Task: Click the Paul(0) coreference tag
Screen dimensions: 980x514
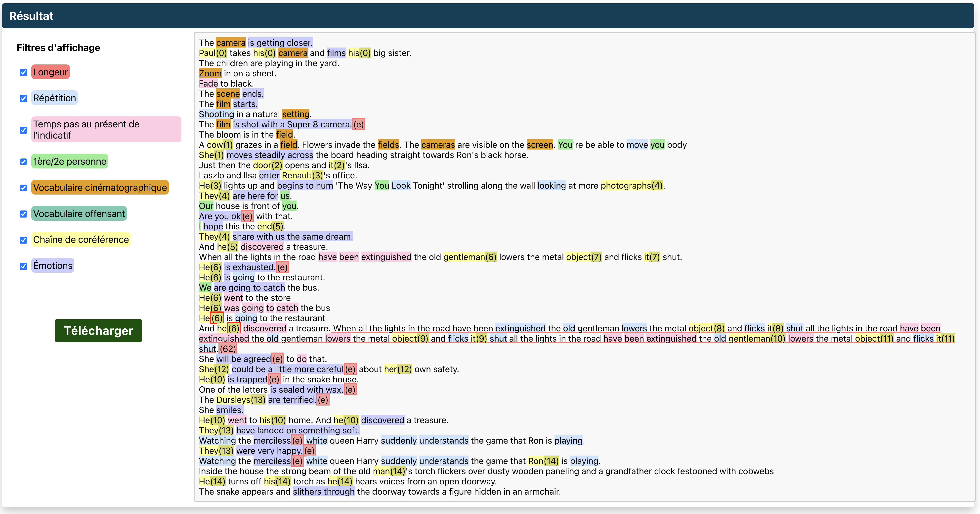Action: pyautogui.click(x=213, y=53)
